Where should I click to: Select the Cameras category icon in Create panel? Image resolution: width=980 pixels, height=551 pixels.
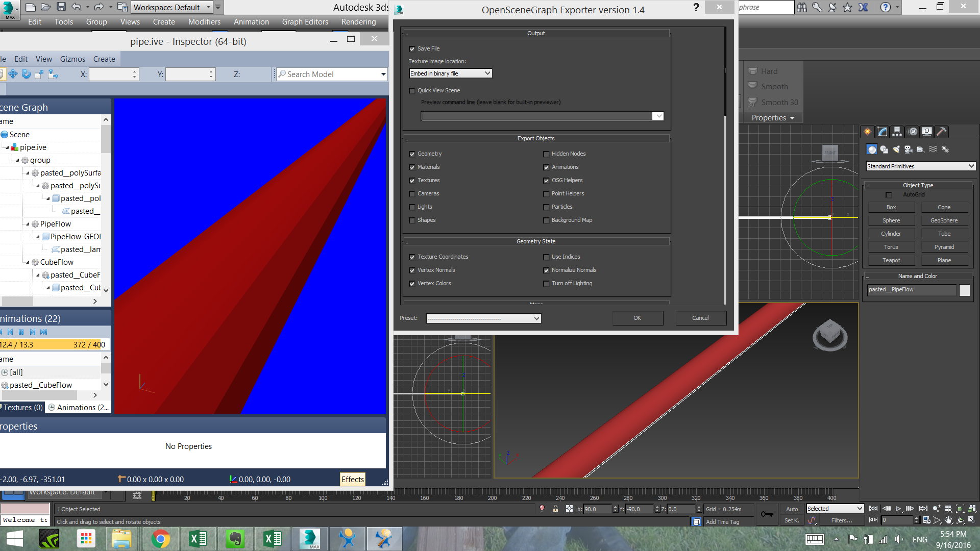909,149
